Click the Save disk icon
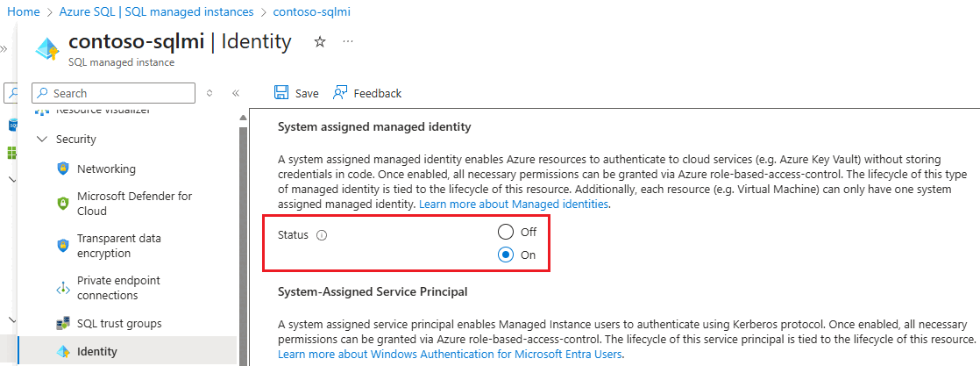 [x=281, y=93]
